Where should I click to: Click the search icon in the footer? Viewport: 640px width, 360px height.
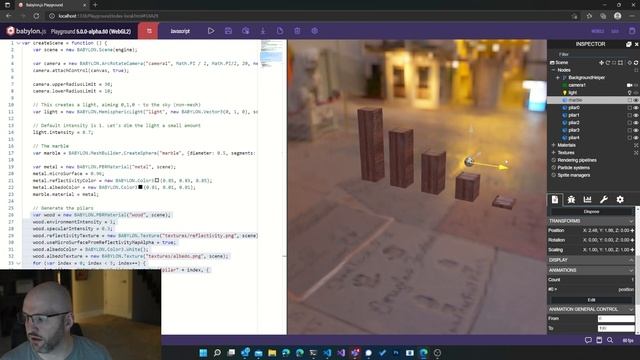[610, 340]
